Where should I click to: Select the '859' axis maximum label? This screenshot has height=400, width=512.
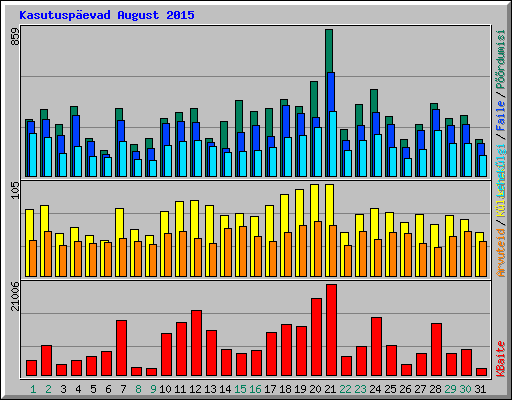click(15, 37)
